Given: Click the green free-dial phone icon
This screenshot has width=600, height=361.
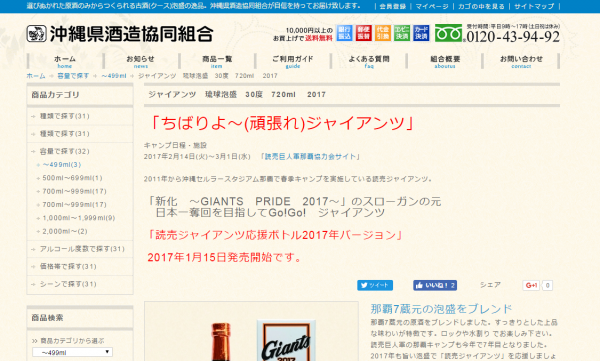Looking at the screenshot, I should [448, 33].
